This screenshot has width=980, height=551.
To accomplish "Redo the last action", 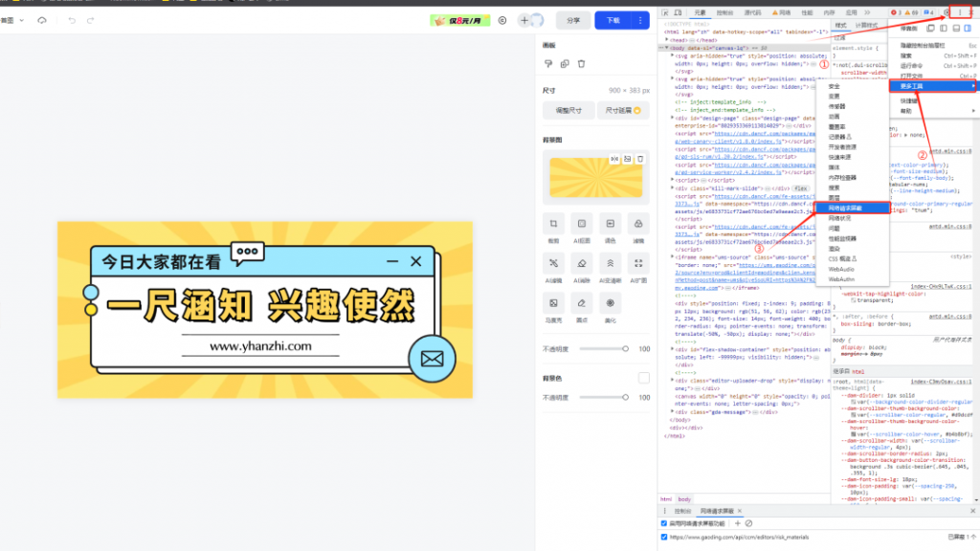I will click(x=90, y=21).
